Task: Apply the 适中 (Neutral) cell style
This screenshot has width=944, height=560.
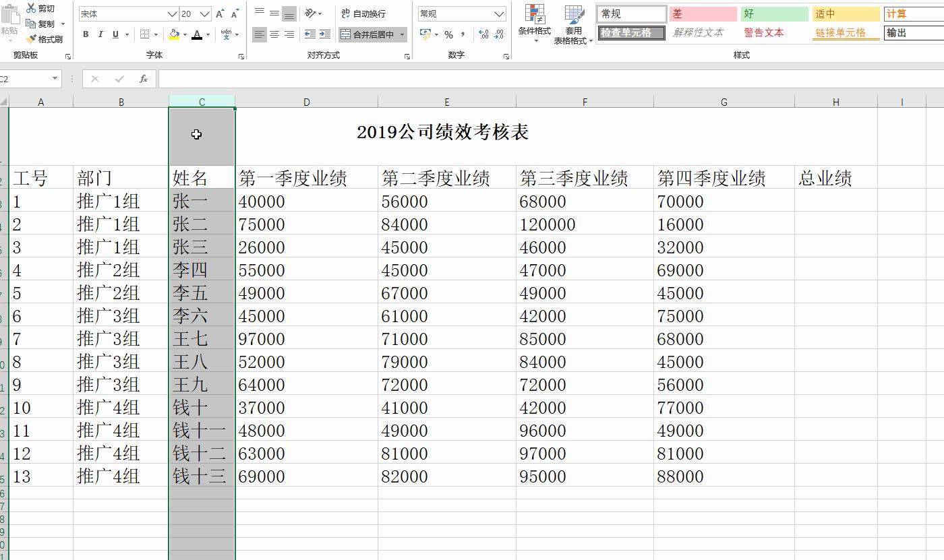Action: (x=846, y=13)
